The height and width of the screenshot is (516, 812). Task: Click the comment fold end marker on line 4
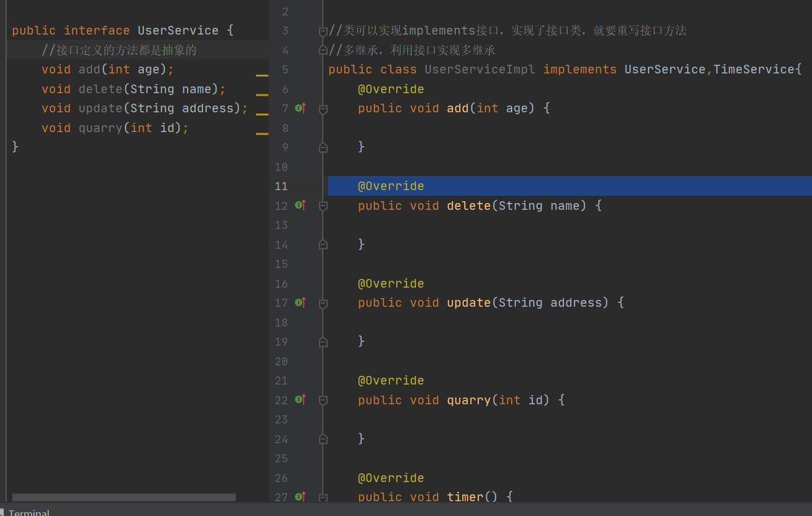tap(323, 50)
